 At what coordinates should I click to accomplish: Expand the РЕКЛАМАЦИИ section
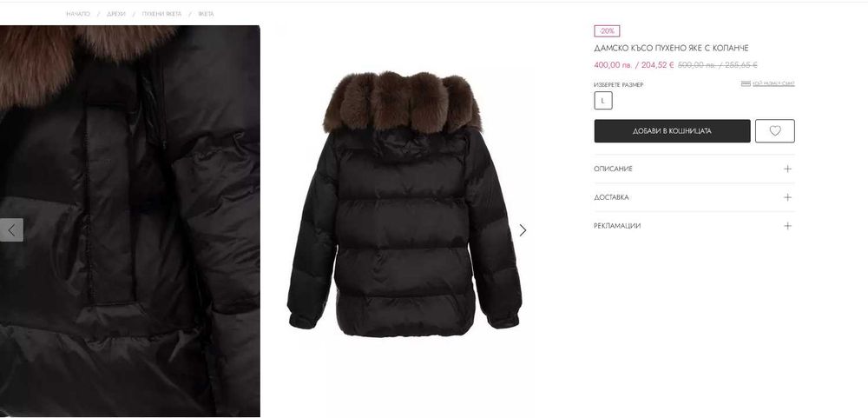(694, 226)
